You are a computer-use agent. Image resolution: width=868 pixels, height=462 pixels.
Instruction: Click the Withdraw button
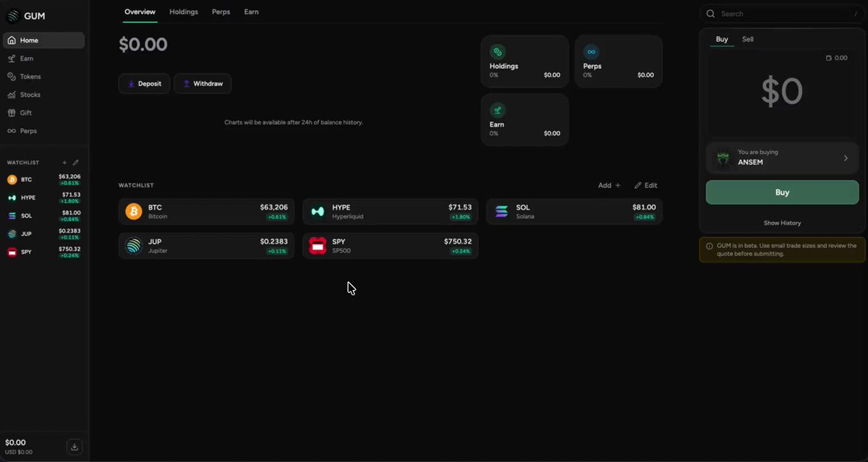(x=203, y=84)
